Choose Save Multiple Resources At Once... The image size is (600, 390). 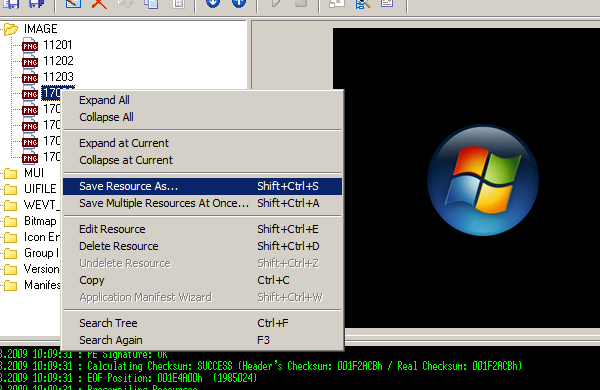pos(202,203)
